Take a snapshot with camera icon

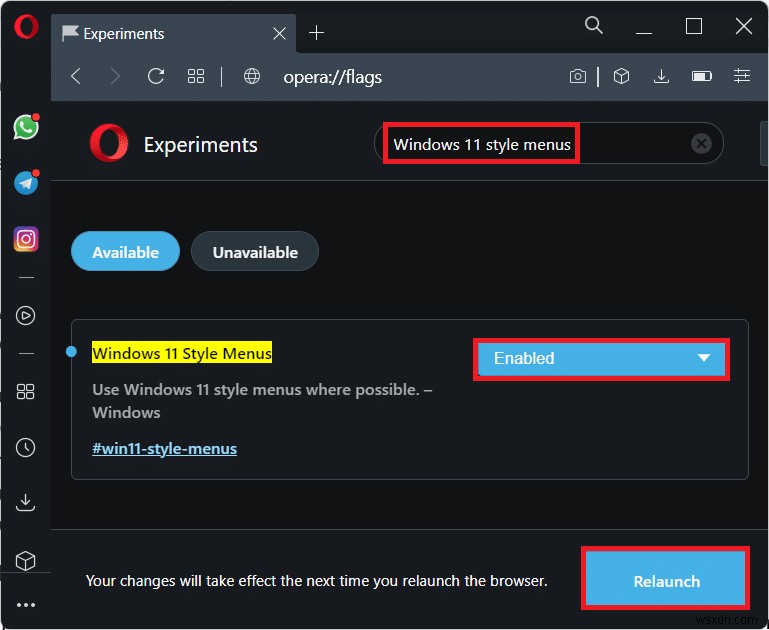pyautogui.click(x=578, y=76)
